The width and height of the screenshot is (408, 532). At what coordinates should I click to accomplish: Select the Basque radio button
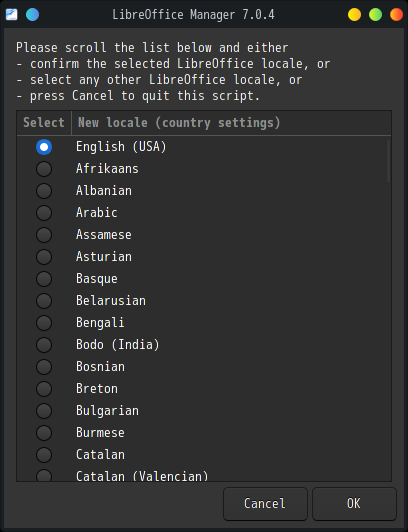tap(44, 279)
